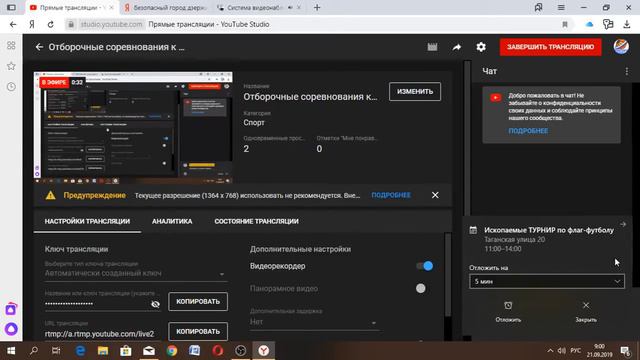Open the browser hamburger menu

coord(561,7)
